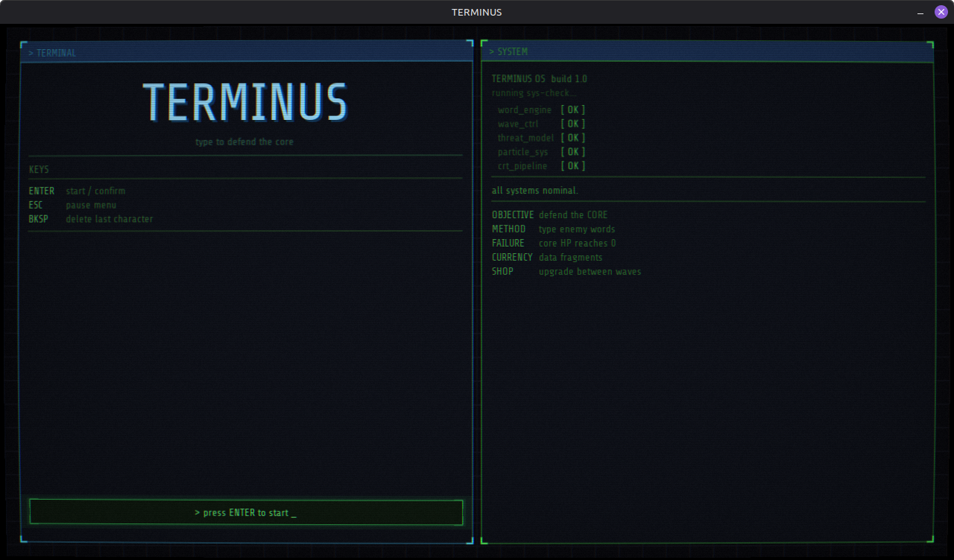
Task: Click the crt_pipeline entry
Action: tap(522, 166)
